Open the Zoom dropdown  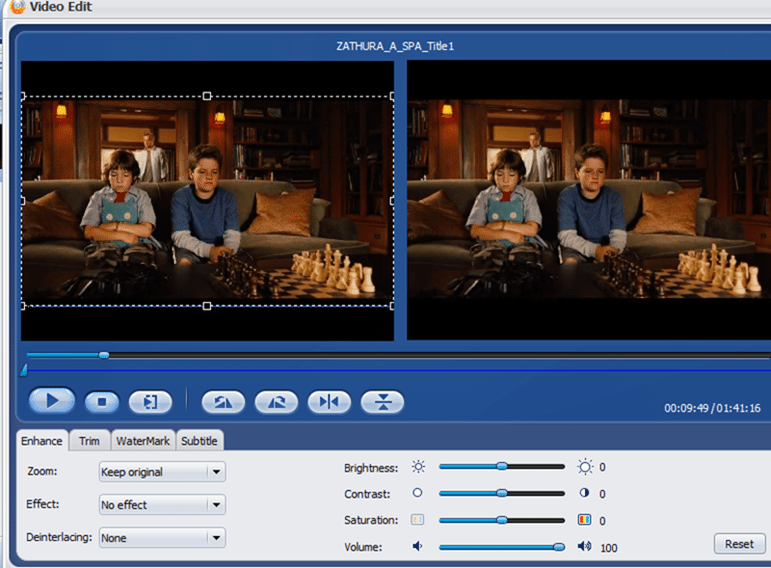162,472
